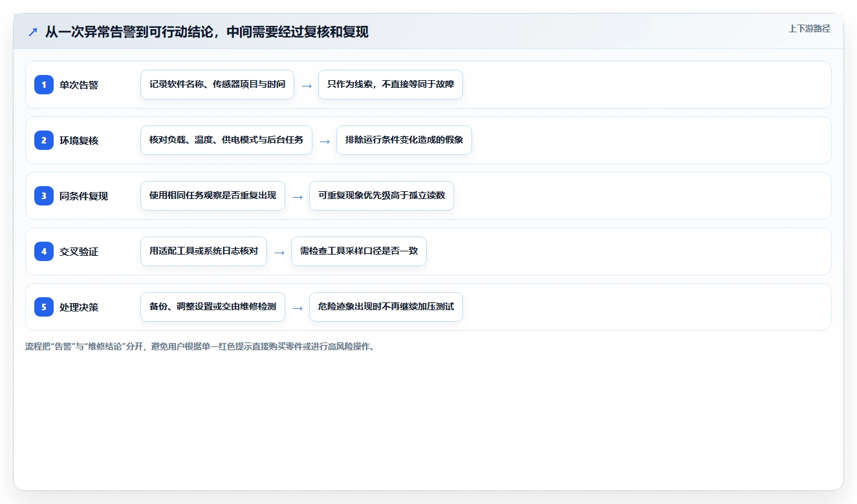Viewport: 857px width, 504px height.
Task: Click the arrow in the 同条件复现 row
Action: coord(298,196)
